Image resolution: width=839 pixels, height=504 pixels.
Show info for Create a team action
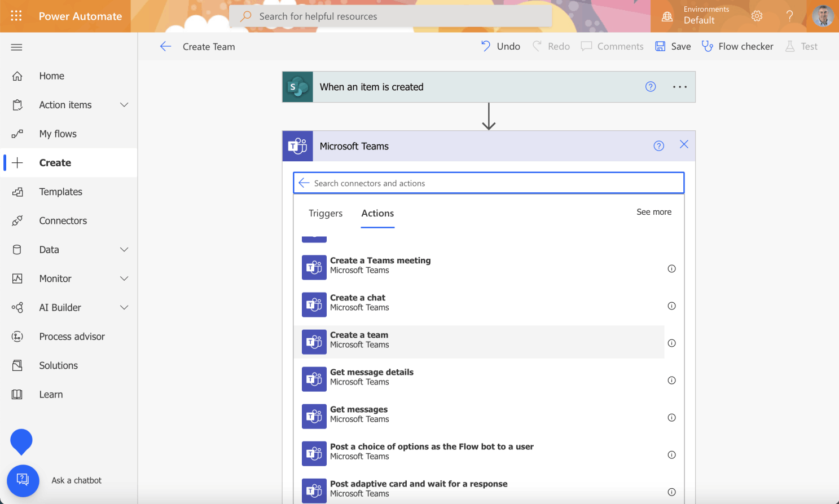click(x=671, y=343)
